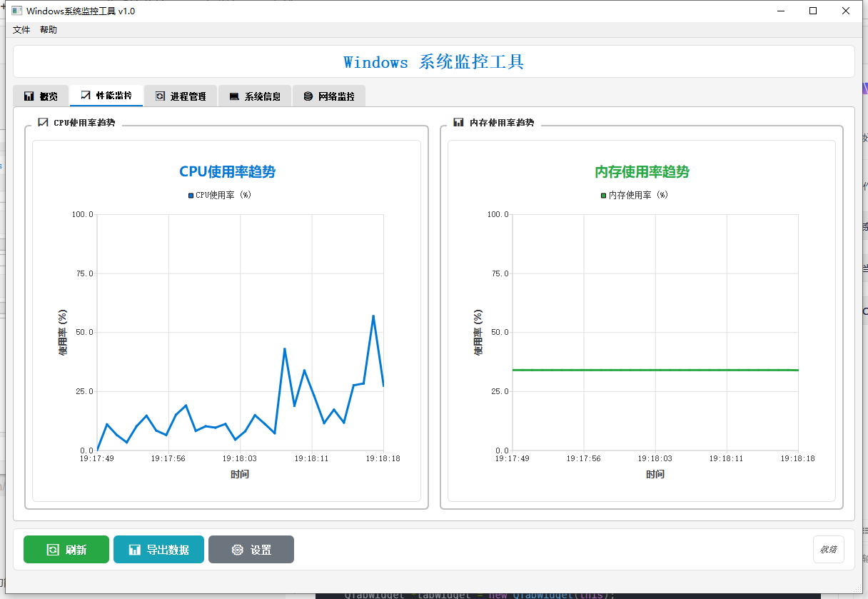Click 19:17:49 label on CPU chart axis
This screenshot has height=599, width=868.
(96, 459)
